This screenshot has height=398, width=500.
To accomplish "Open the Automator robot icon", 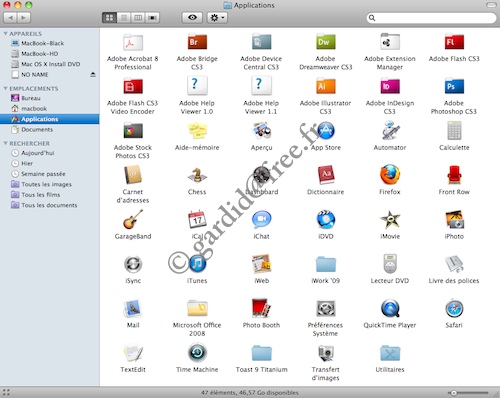I will [390, 131].
